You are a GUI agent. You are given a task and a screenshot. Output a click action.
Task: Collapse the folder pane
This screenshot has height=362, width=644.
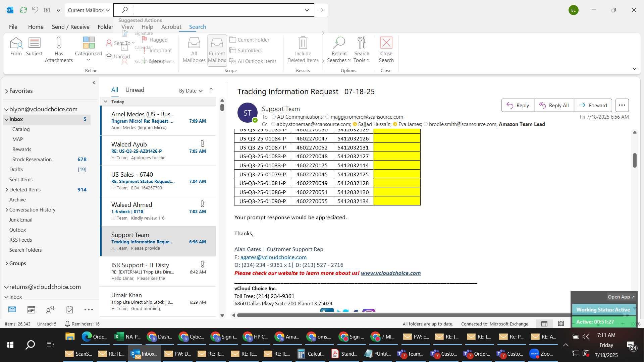tap(94, 82)
